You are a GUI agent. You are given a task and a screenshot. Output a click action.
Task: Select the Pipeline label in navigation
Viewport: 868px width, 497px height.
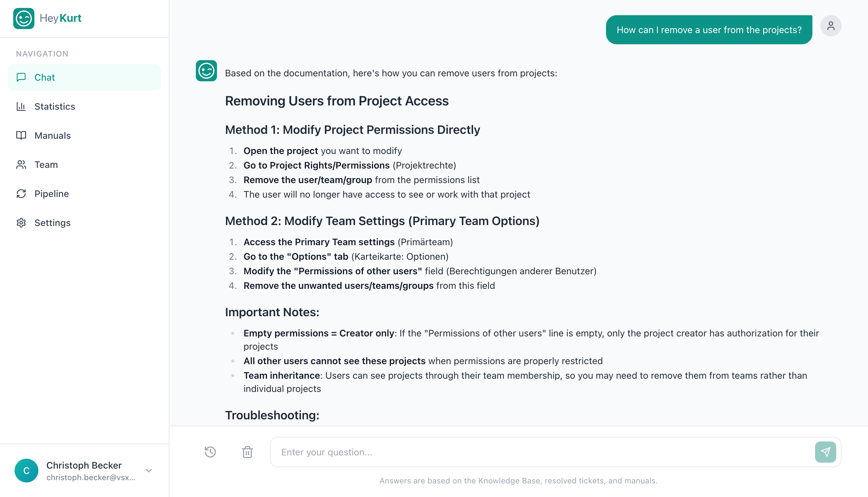(x=51, y=194)
